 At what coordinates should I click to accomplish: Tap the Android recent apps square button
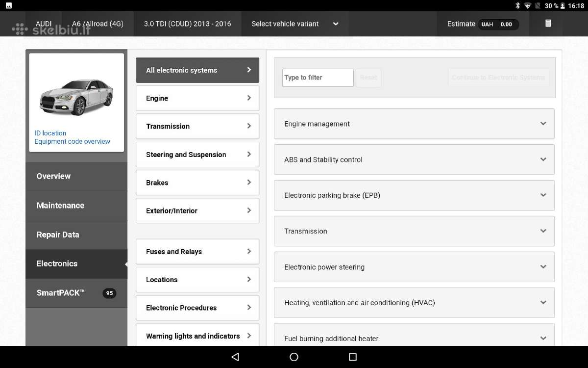(353, 357)
